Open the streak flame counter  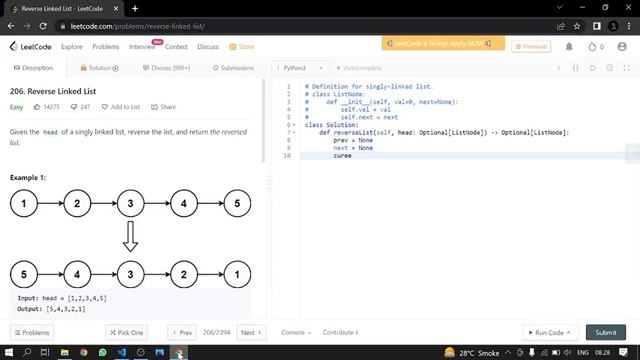click(596, 47)
